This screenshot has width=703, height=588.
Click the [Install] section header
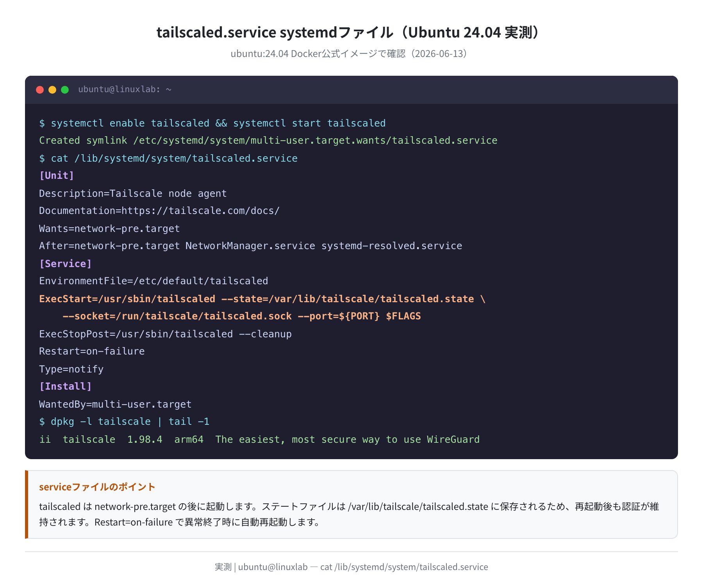65,387
